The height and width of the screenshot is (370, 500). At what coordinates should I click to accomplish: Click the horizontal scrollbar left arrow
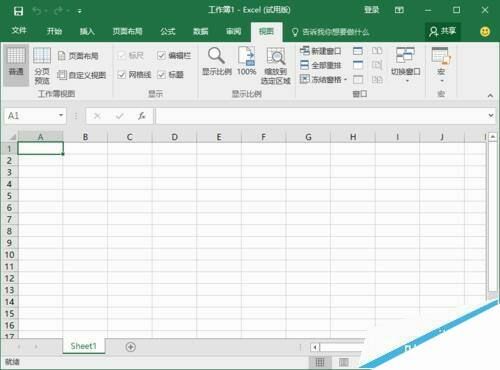pyautogui.click(x=315, y=347)
